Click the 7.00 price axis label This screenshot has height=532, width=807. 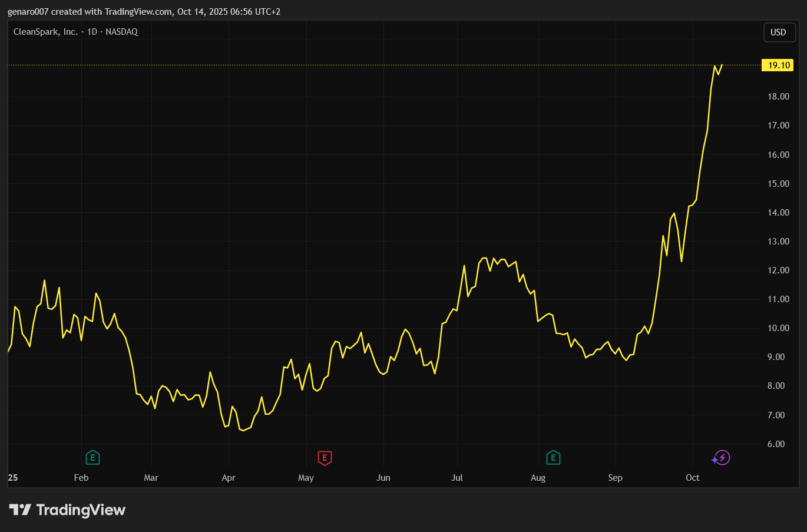[776, 415]
